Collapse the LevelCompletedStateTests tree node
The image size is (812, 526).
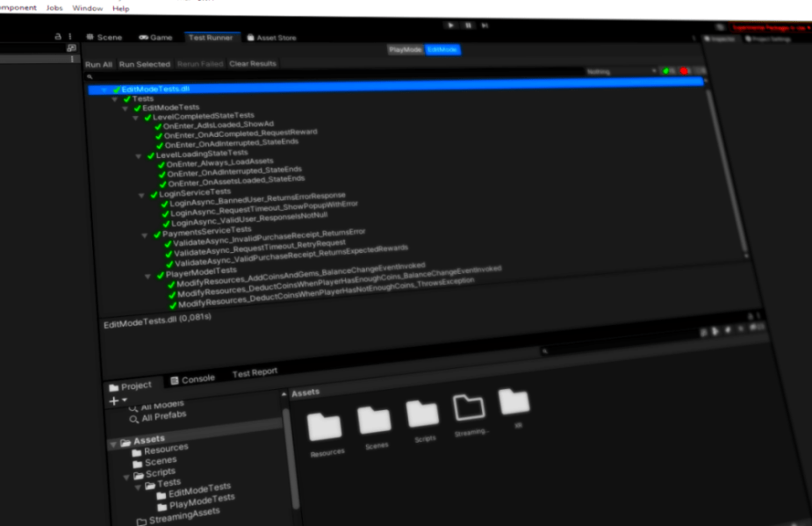point(137,117)
